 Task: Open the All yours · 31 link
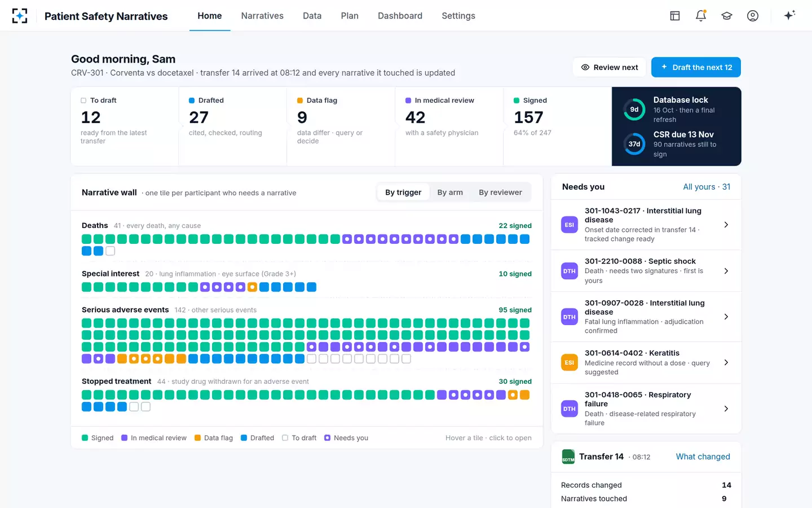click(x=707, y=187)
